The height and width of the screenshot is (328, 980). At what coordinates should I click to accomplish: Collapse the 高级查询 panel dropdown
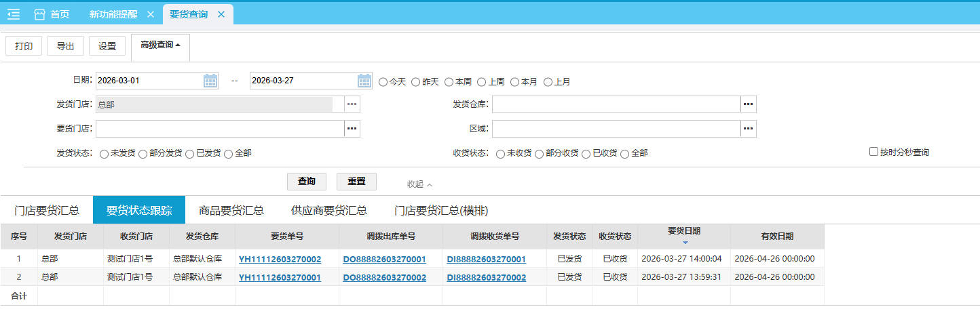(160, 45)
